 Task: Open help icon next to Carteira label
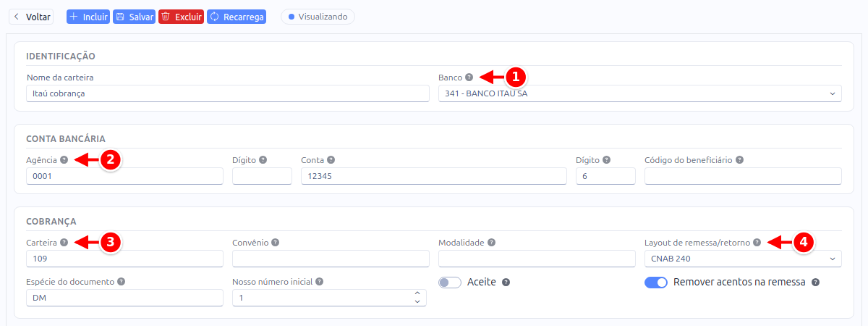64,243
